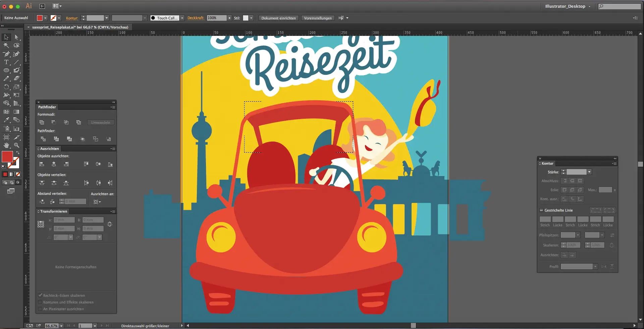
Task: Align objects with horizontal center alignment icon
Action: click(54, 164)
